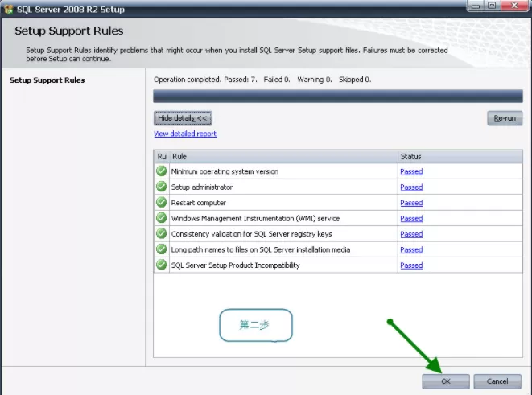
Task: Click the SQL Server Setup title bar icon
Action: [x=8, y=9]
